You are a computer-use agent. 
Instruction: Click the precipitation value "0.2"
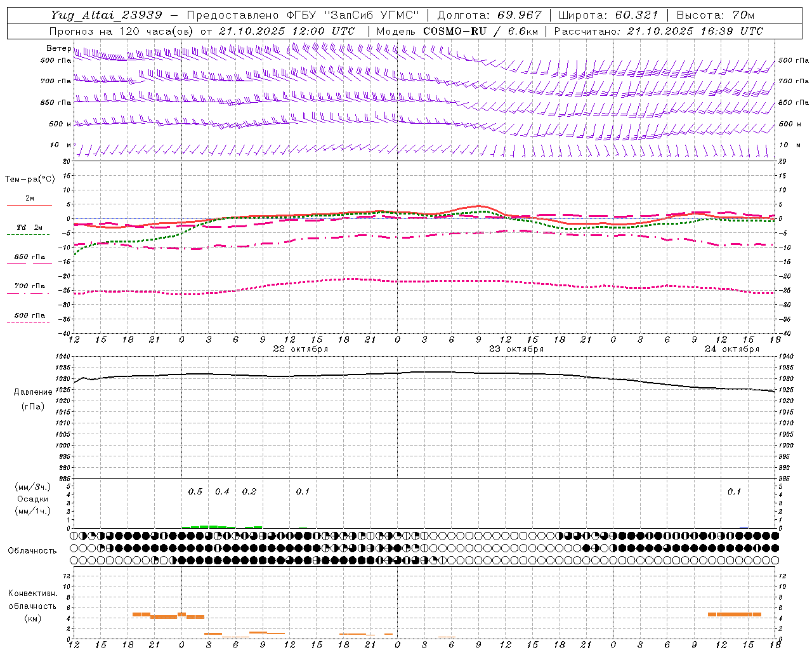click(249, 492)
